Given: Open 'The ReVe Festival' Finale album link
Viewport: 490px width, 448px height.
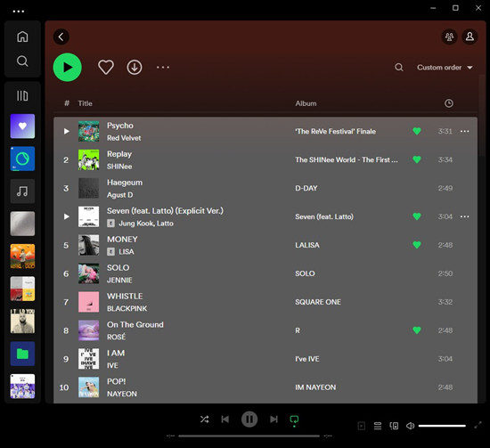Looking at the screenshot, I should pyautogui.click(x=335, y=131).
